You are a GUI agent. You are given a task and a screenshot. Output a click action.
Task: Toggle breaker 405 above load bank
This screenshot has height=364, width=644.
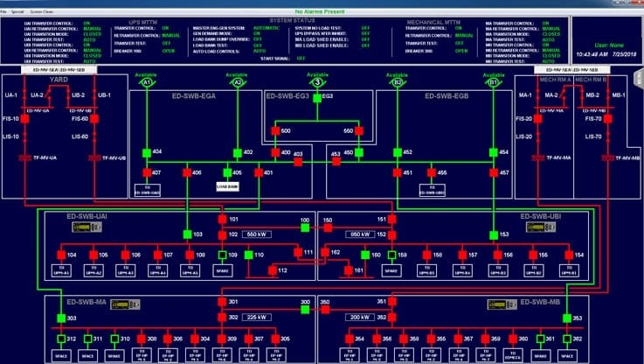[227, 172]
